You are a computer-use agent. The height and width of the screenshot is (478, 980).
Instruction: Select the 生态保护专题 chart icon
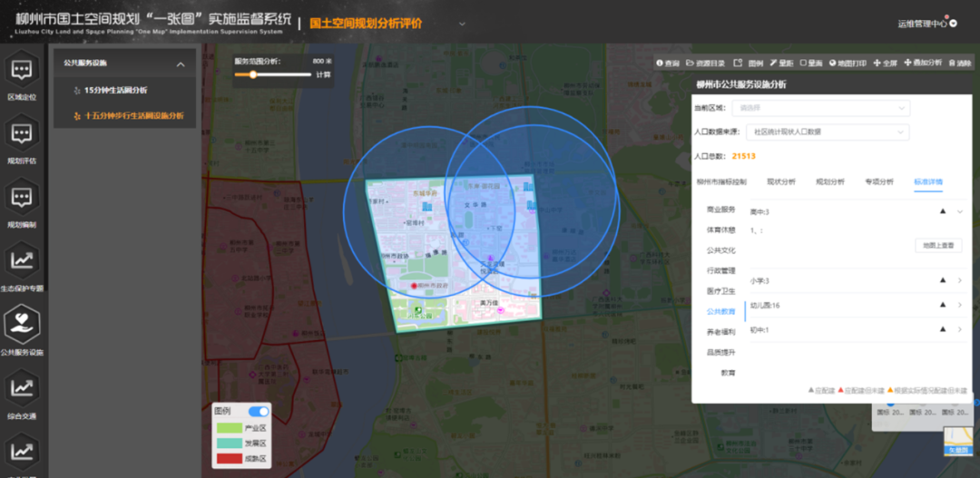click(22, 260)
